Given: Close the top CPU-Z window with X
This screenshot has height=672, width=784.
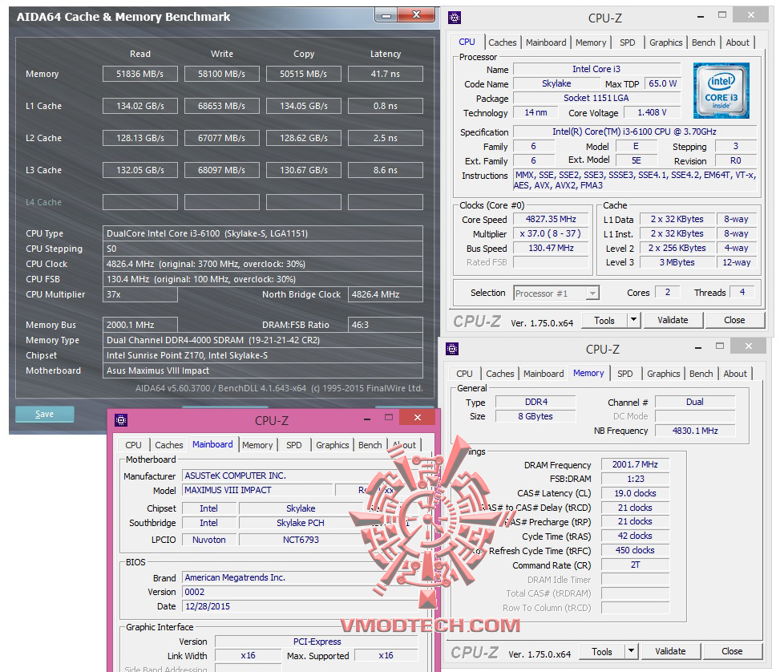Looking at the screenshot, I should [x=750, y=15].
